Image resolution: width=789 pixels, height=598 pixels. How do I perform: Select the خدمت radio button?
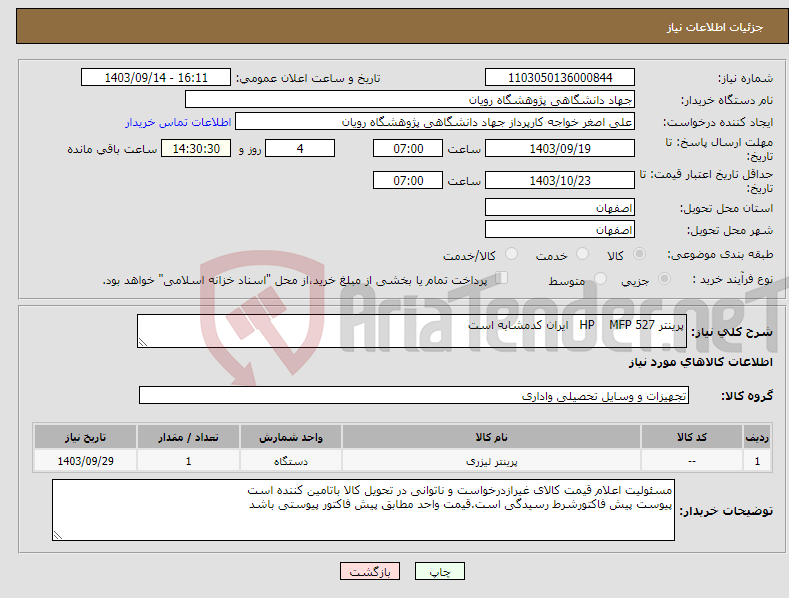pyautogui.click(x=583, y=254)
